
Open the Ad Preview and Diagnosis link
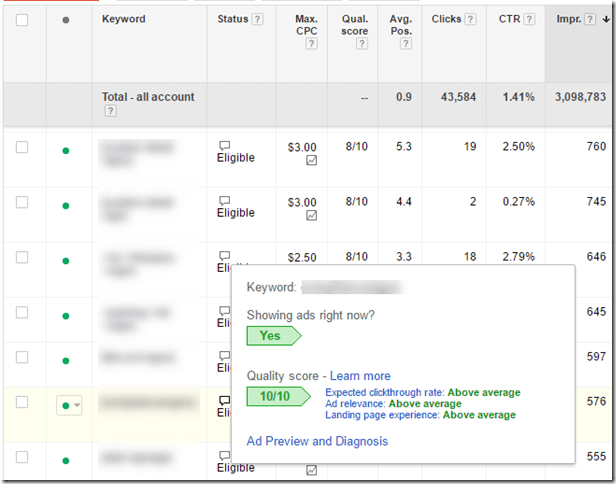click(x=317, y=441)
